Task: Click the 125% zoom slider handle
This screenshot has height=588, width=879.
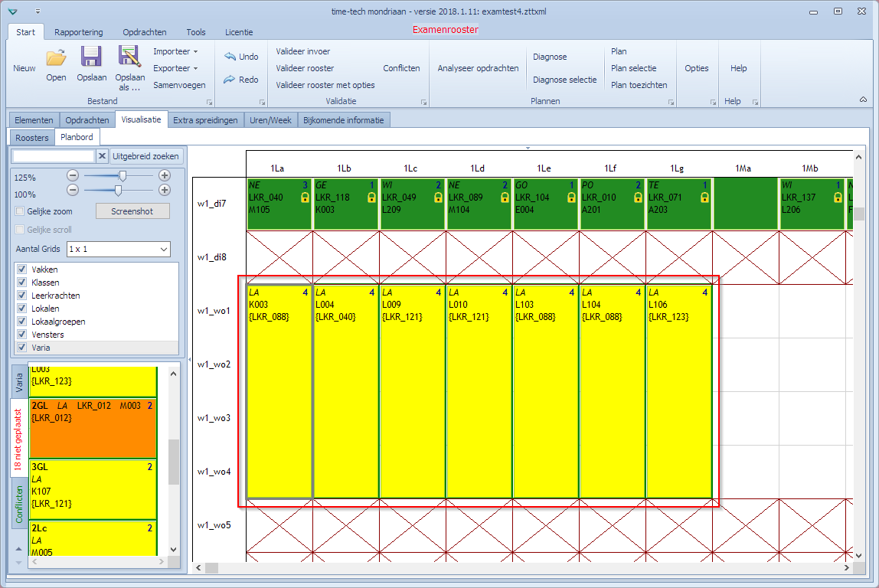Action: 123,175
